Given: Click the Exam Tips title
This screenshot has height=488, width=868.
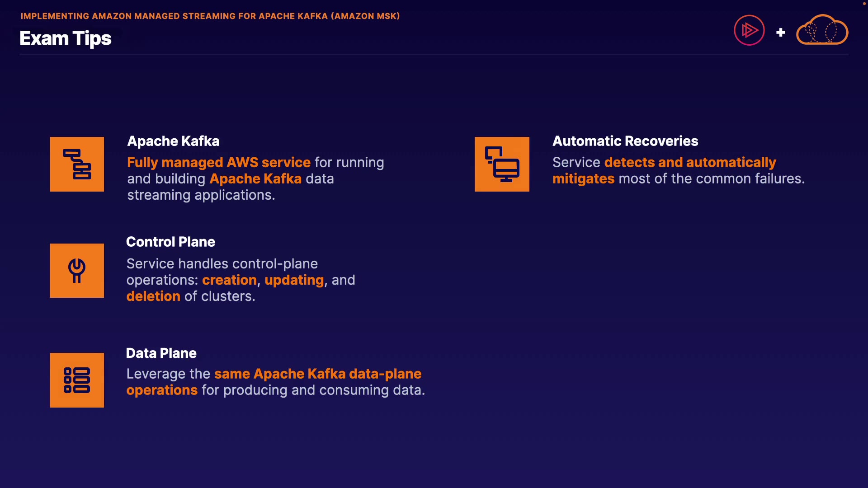Looking at the screenshot, I should click(66, 38).
